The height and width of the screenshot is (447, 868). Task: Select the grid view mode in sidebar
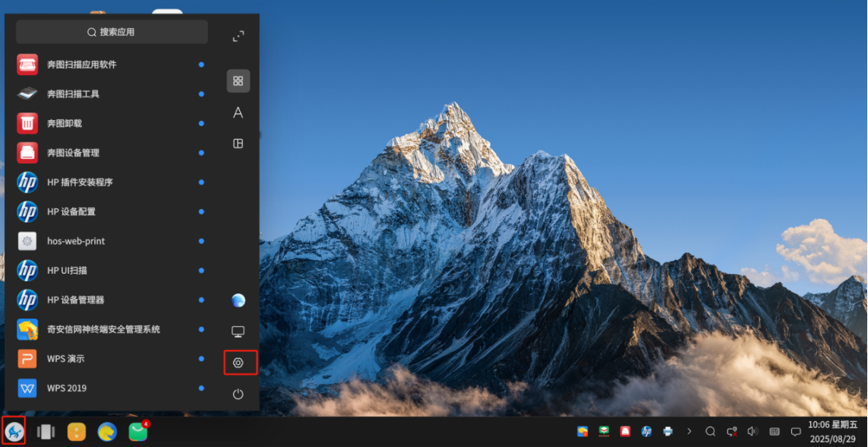(x=238, y=81)
